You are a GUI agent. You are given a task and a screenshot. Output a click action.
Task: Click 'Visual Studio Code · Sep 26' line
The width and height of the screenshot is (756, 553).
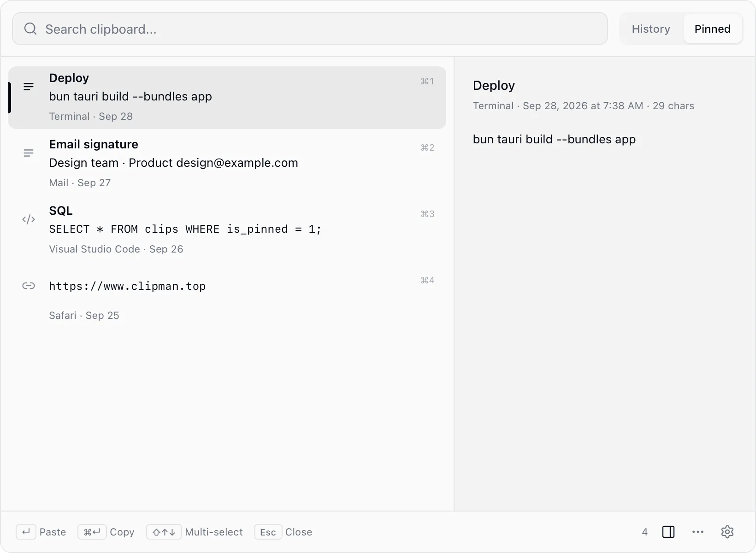[116, 249]
